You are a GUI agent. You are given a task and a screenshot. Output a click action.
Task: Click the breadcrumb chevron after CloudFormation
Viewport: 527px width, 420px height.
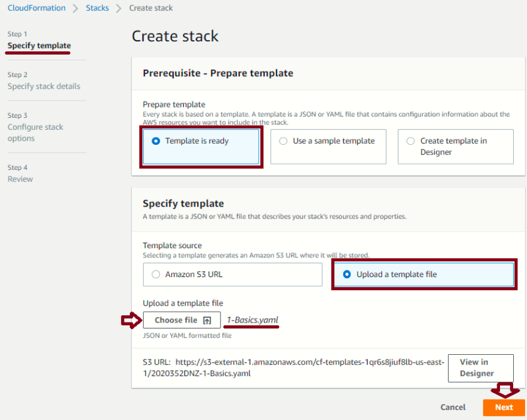click(76, 9)
